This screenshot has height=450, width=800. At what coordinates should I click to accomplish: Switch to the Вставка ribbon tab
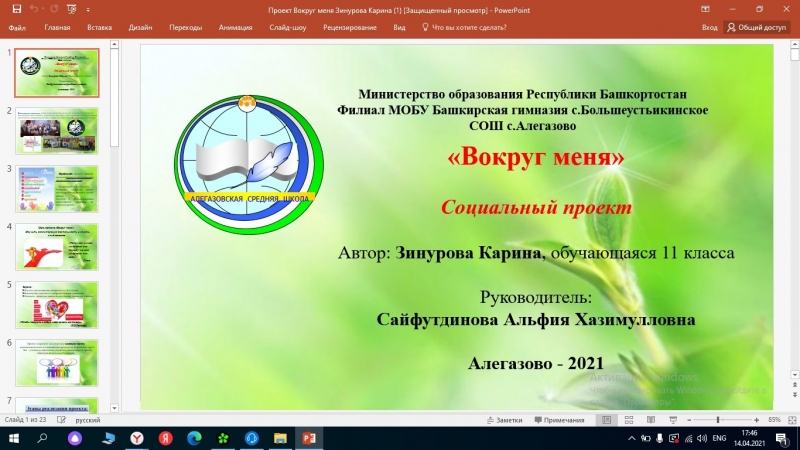99,28
